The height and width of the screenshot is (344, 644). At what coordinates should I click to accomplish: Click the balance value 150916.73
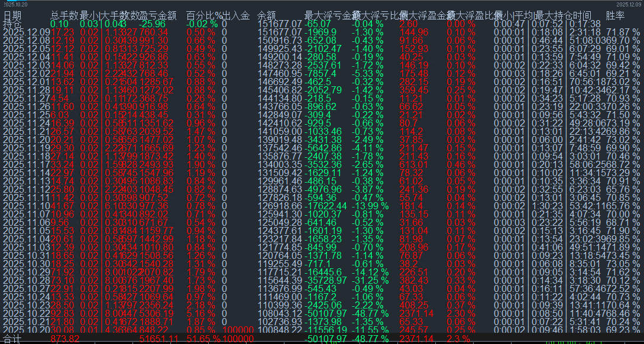(x=279, y=40)
